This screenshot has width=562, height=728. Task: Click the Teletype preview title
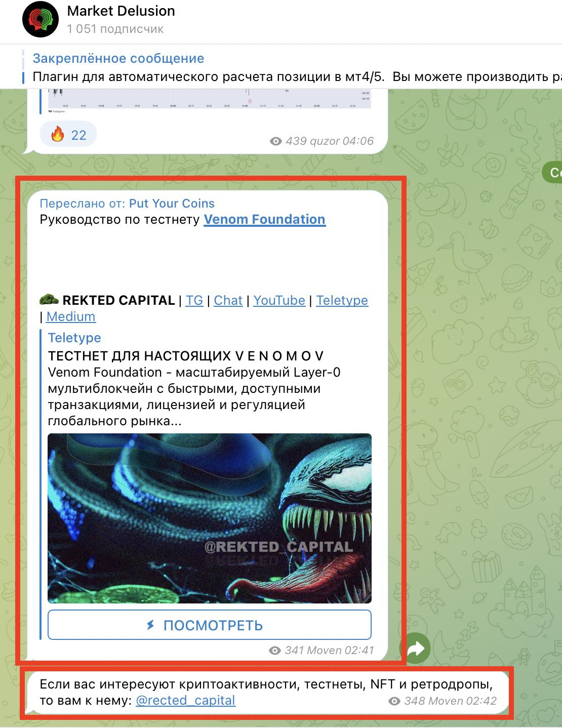click(74, 338)
